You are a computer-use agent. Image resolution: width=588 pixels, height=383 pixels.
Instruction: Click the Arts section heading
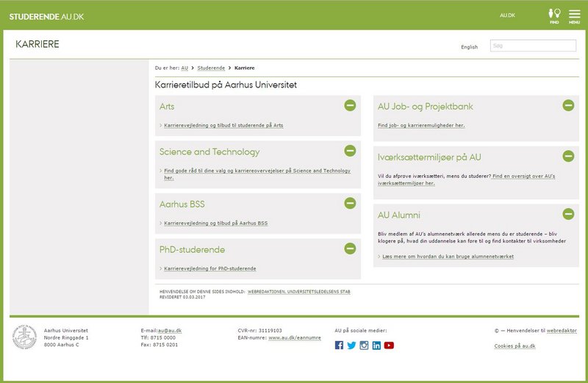[x=167, y=107]
